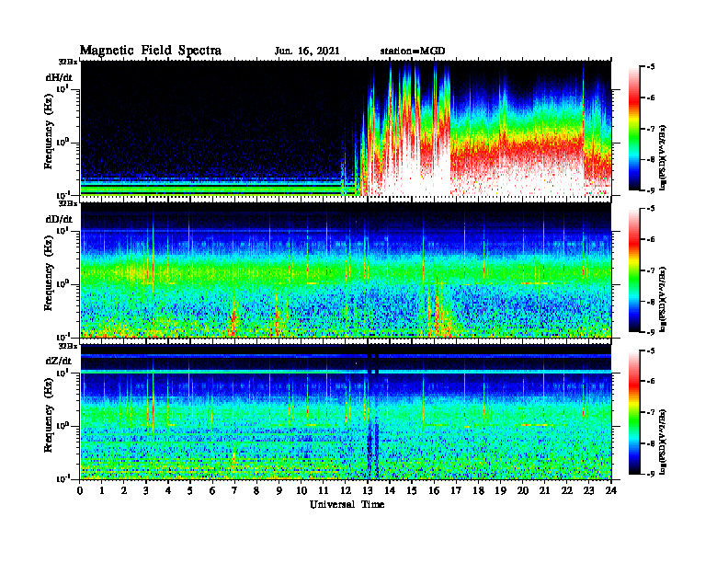Viewport: 728px width, 563px height.
Task: Click hour tick label "9" on time axis
Action: click(279, 491)
